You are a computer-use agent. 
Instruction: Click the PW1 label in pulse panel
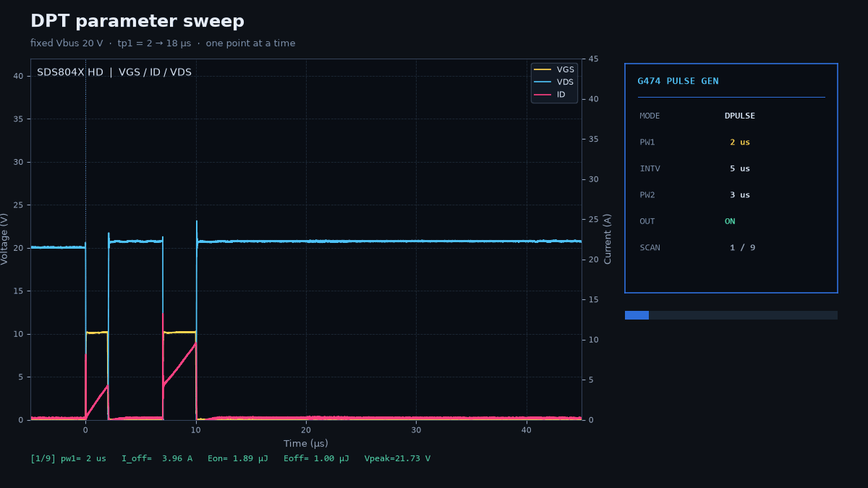(x=647, y=142)
